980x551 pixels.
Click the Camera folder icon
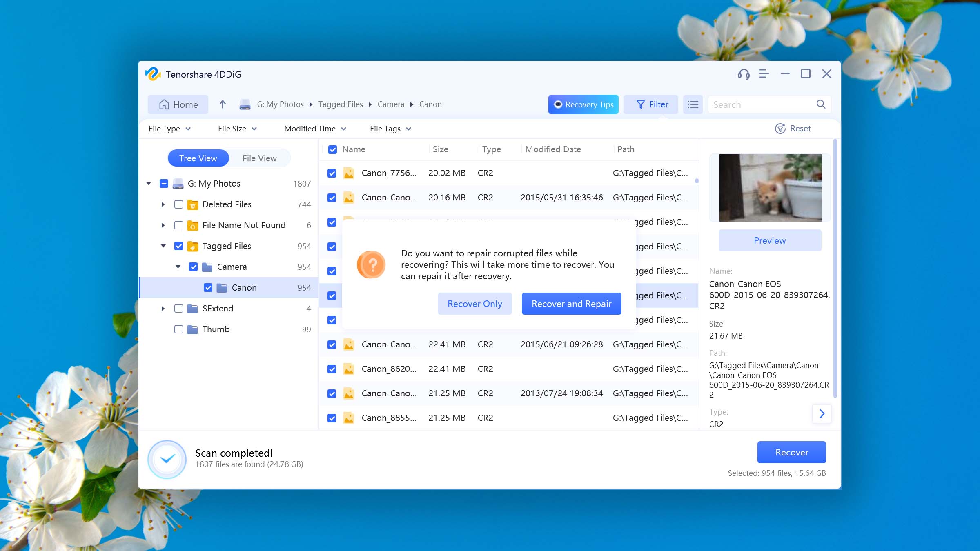click(x=207, y=267)
